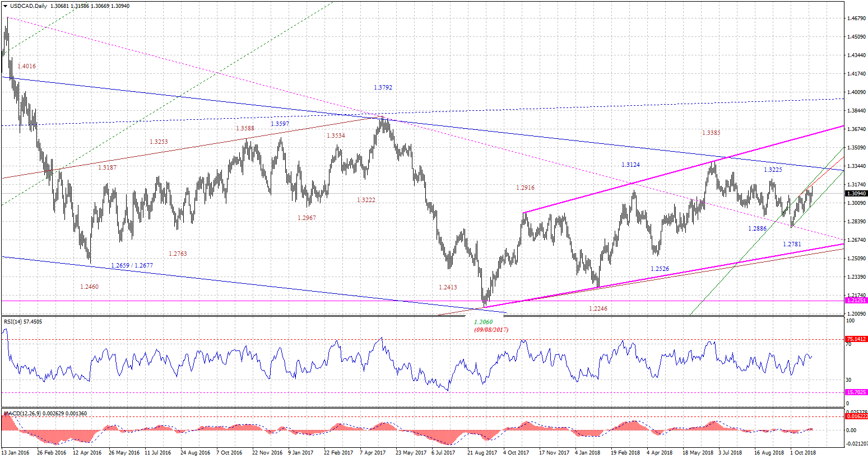
Task: Select the 1.2967 low label
Action: (x=307, y=218)
